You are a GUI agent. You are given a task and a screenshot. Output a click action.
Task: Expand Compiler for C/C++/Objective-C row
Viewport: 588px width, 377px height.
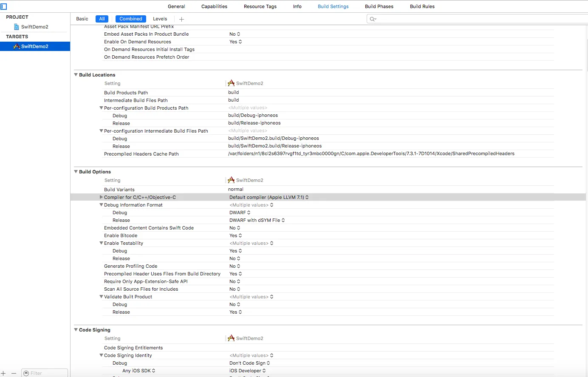102,197
